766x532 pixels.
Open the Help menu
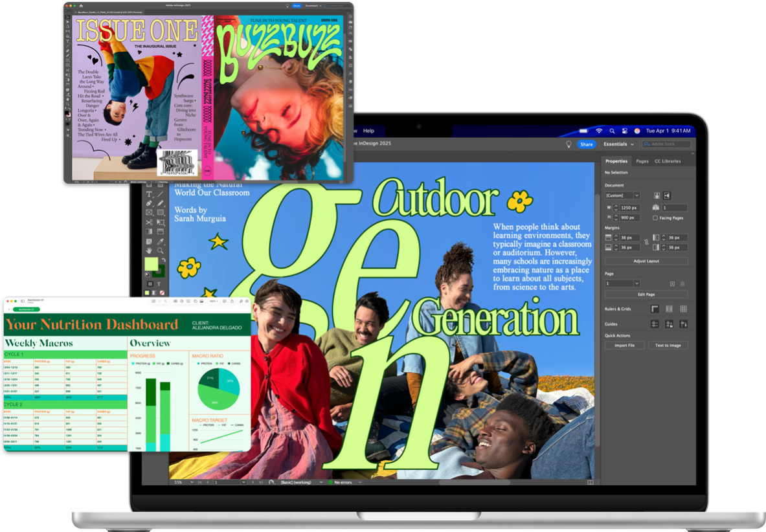tap(369, 131)
